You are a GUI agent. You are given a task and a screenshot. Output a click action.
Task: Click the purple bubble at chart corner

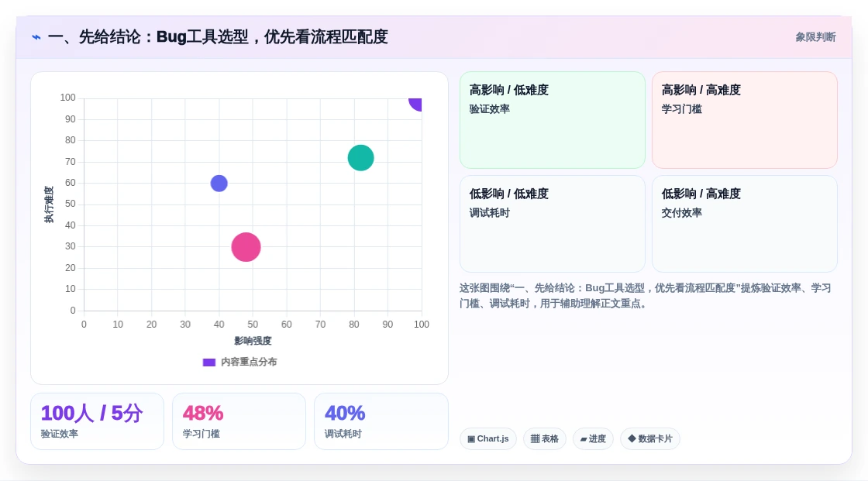(x=416, y=103)
